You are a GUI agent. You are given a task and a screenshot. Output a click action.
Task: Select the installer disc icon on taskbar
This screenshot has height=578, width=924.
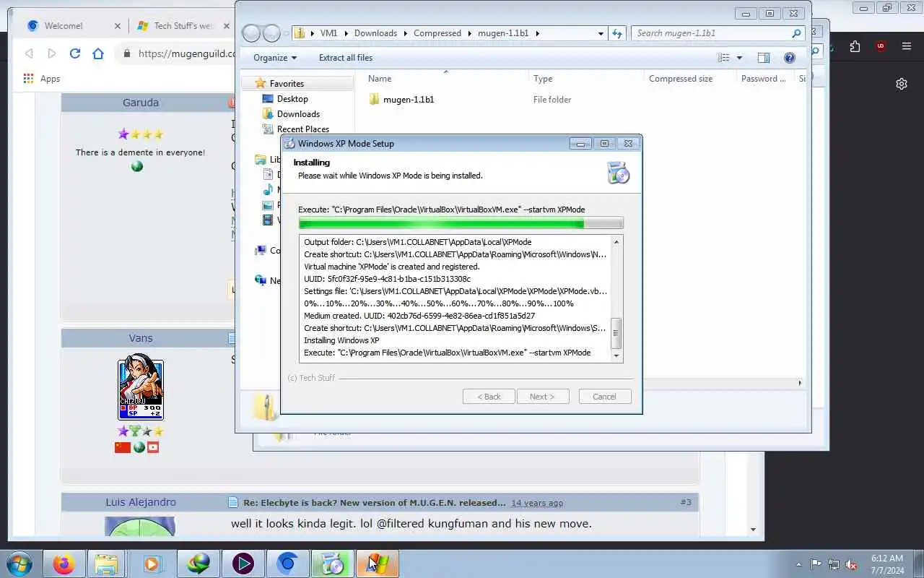point(332,564)
